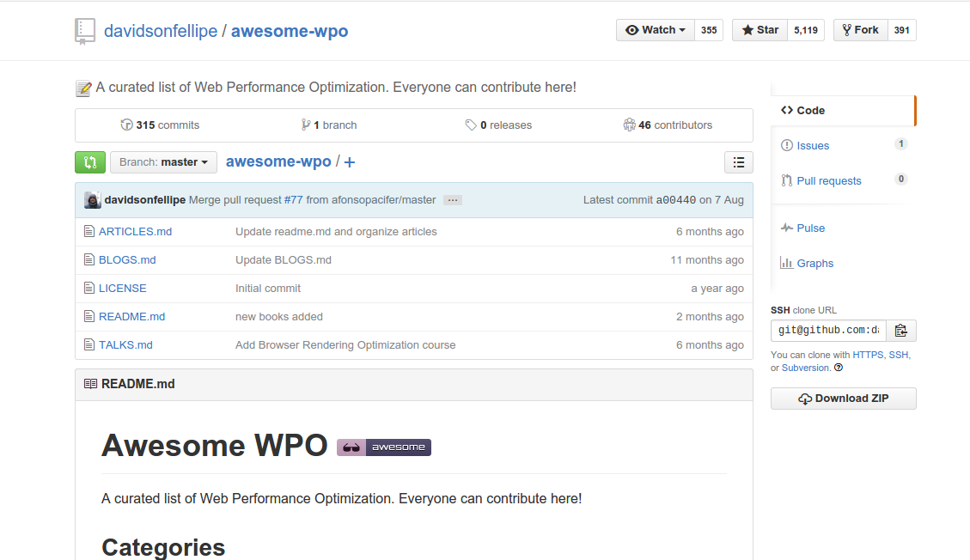970x560 pixels.
Task: Open pull request #77 link
Action: [293, 199]
